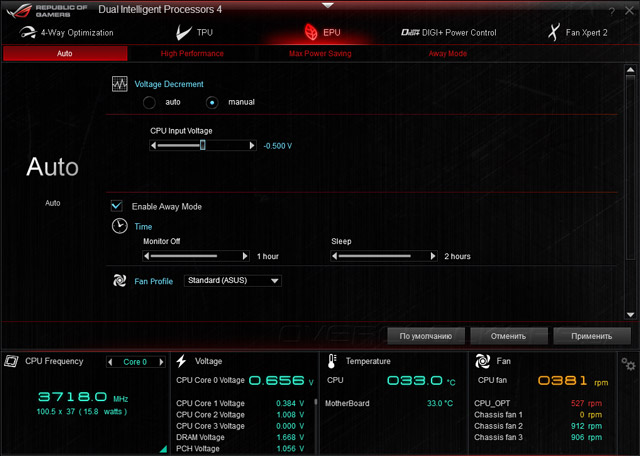640x456 pixels.
Task: Click the green corner expand triangle
Action: pos(163,449)
